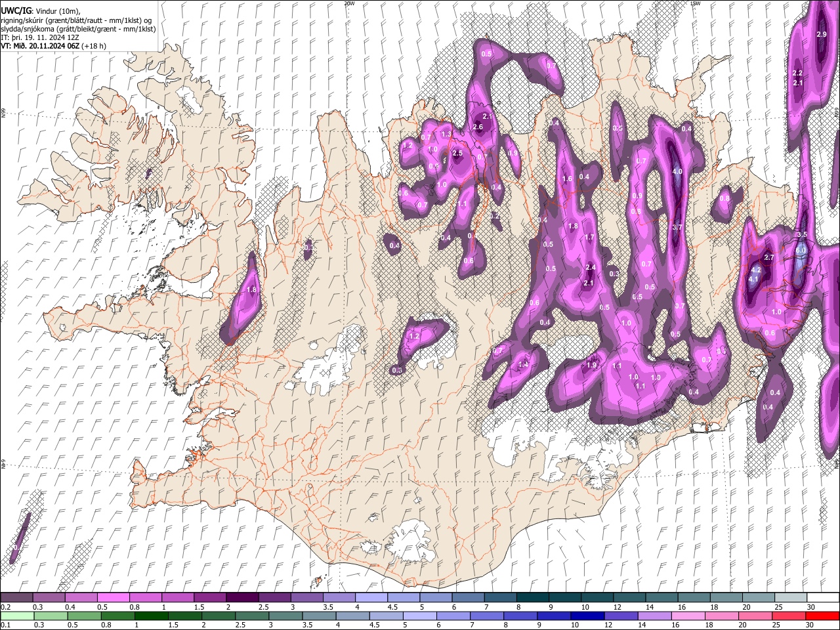Viewport: 840px width, 630px height.
Task: Click the valid time 'VT: Mið. 20.11.2024 06Z' text
Action: [41, 47]
